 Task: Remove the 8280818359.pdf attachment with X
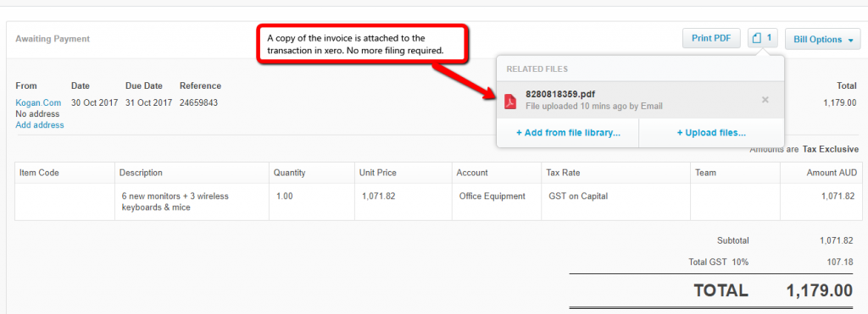click(x=765, y=100)
